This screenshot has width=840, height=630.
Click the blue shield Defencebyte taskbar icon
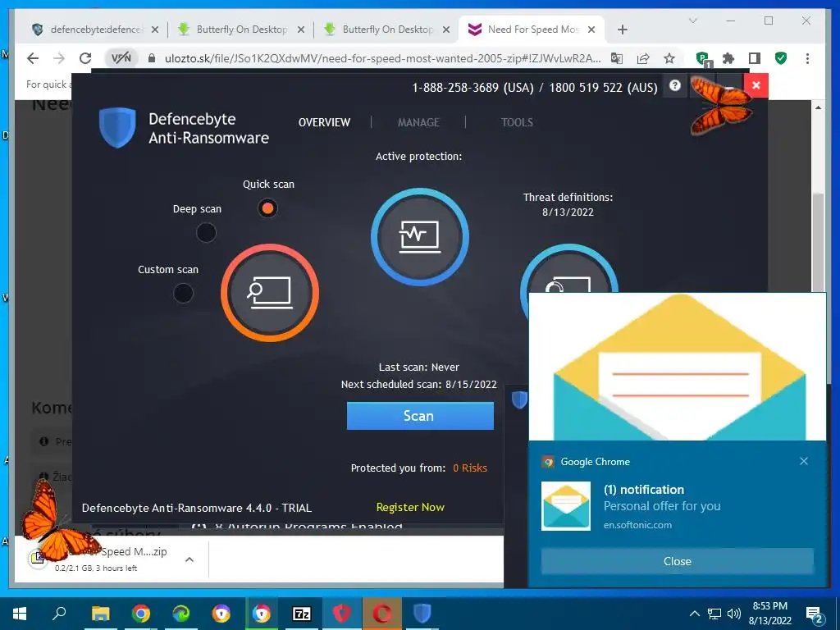coord(422,614)
